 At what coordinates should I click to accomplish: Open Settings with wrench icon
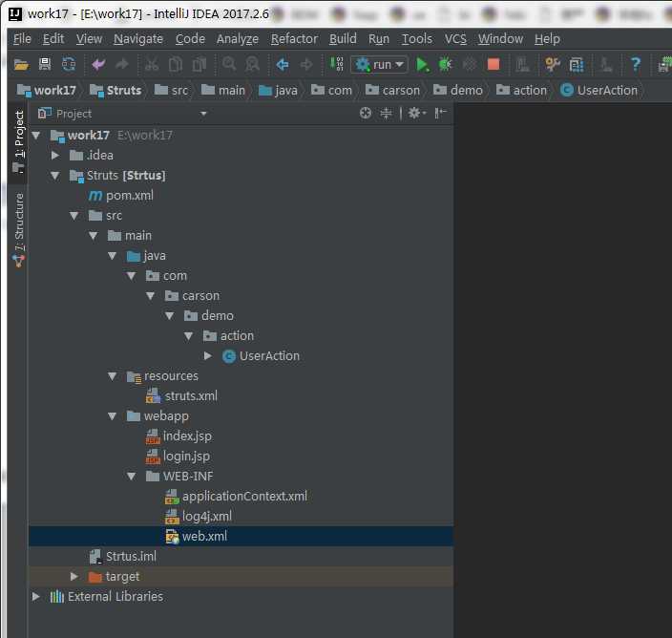tap(553, 64)
